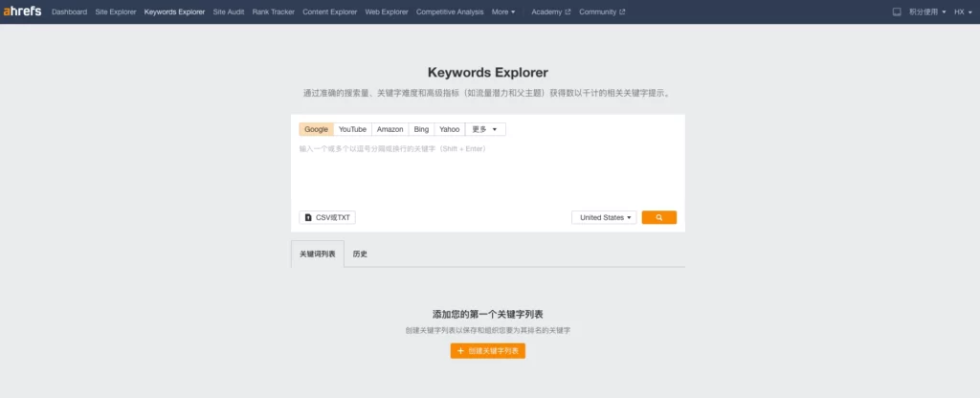Open the Academy external link
Screen dimensions: 980x398
[x=550, y=11]
